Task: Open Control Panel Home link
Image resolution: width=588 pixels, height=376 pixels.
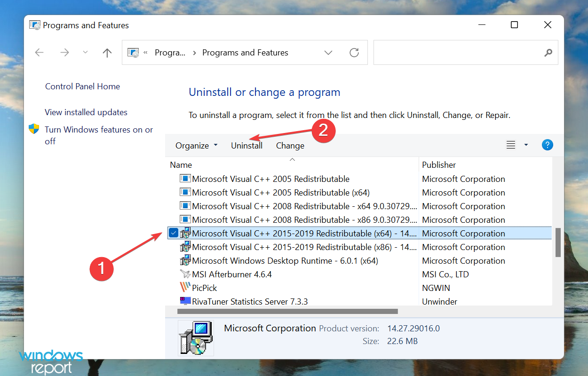Action: (x=82, y=86)
